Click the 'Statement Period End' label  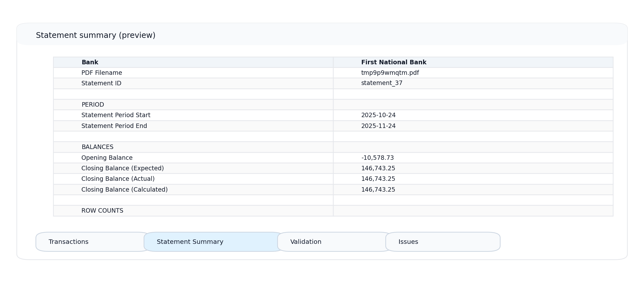(x=114, y=126)
